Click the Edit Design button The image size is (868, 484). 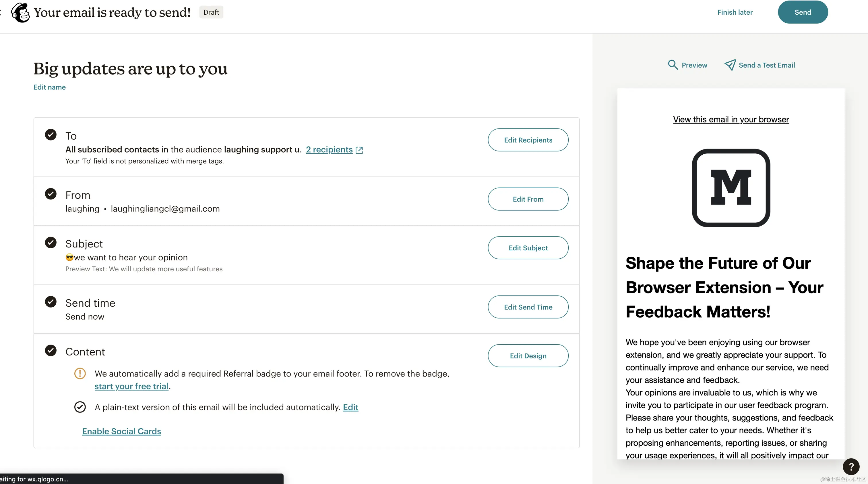click(528, 356)
